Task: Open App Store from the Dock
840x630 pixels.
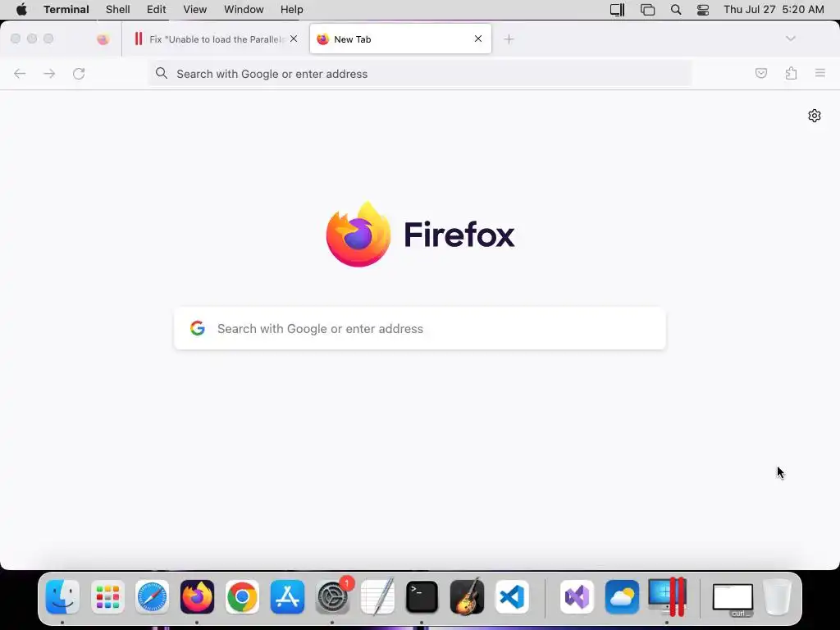Action: pyautogui.click(x=287, y=596)
